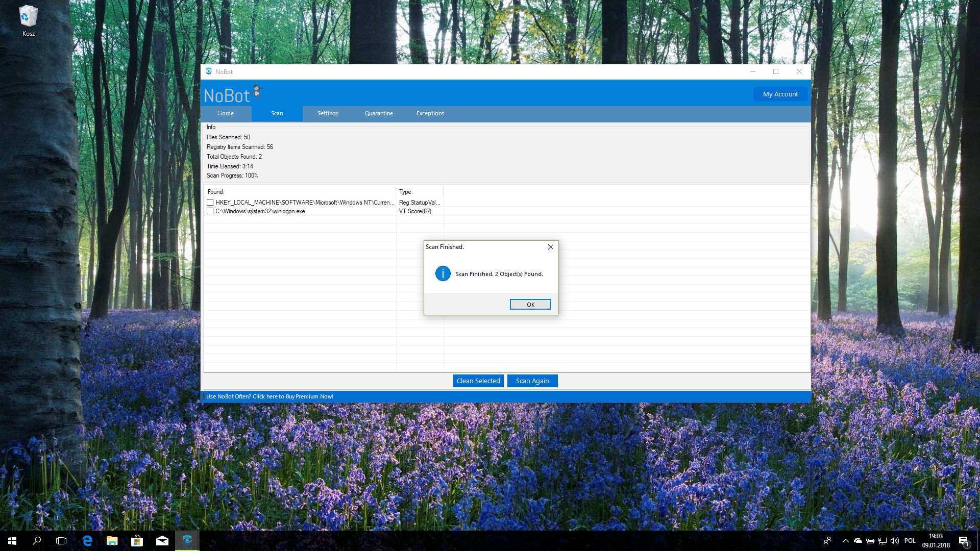Open the Microsoft Store taskbar icon

tap(137, 541)
